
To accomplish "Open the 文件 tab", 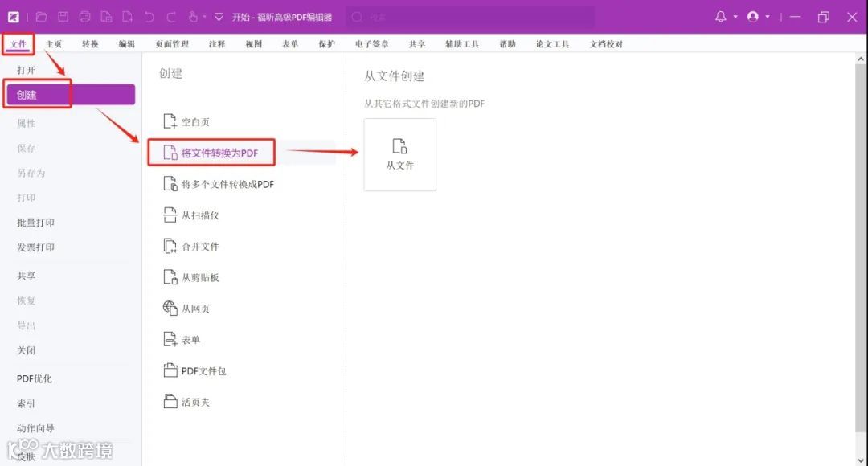I will click(18, 43).
